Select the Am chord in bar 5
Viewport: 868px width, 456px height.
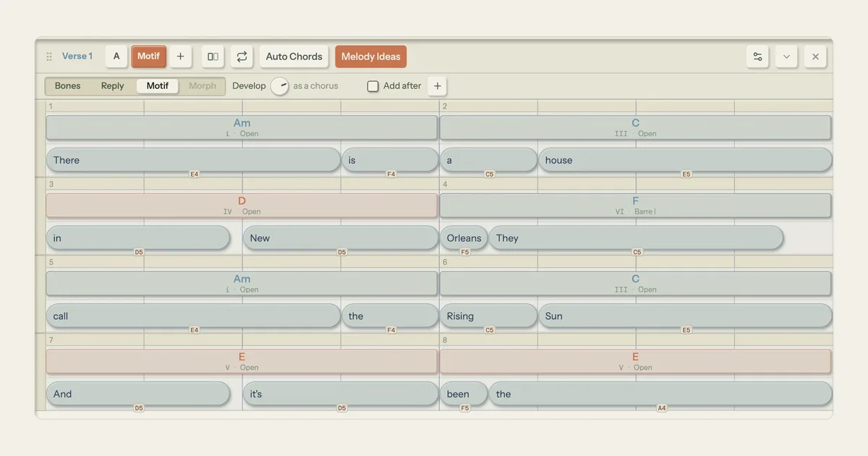coord(242,284)
